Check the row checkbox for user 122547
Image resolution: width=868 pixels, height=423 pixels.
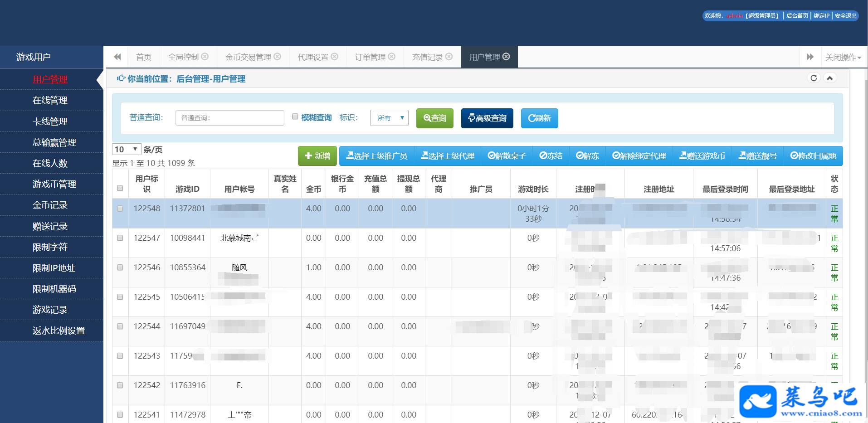click(120, 238)
